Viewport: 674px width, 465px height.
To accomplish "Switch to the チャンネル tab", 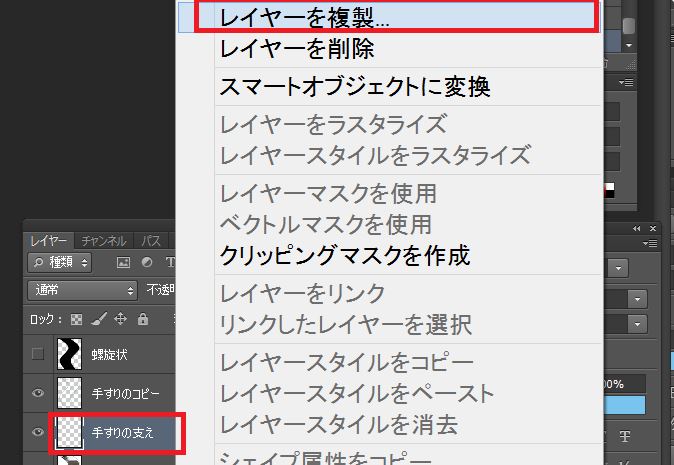I will pos(104,241).
